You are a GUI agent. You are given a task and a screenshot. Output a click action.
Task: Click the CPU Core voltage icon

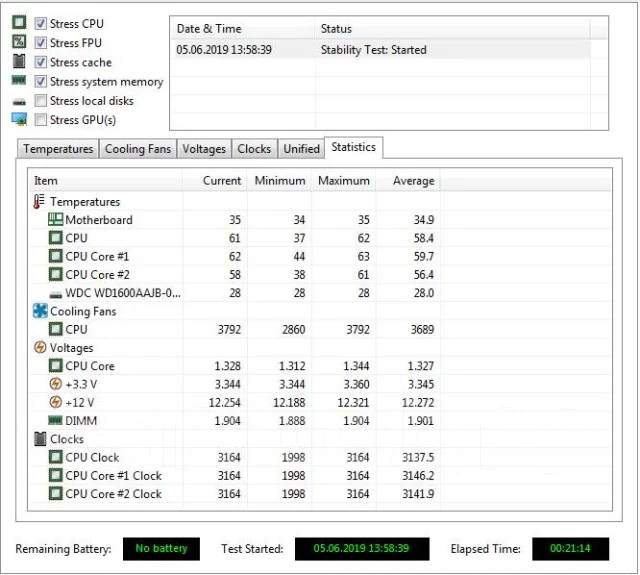click(x=56, y=366)
